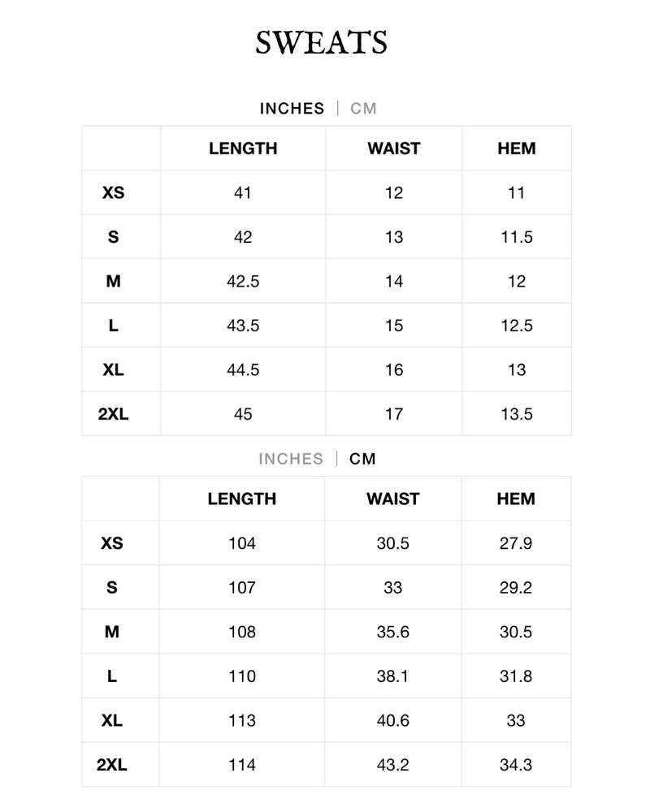
Task: Click the SWEATS title heading
Action: (321, 42)
